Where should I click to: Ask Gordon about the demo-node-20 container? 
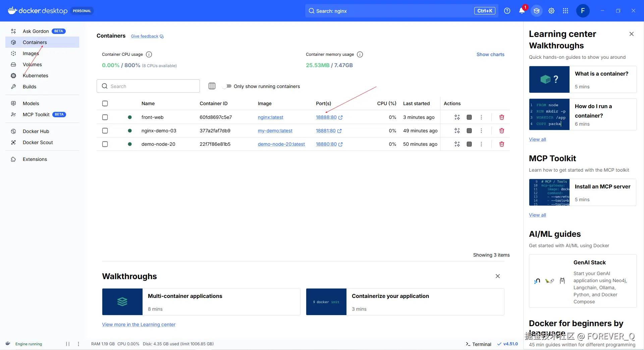tap(457, 144)
